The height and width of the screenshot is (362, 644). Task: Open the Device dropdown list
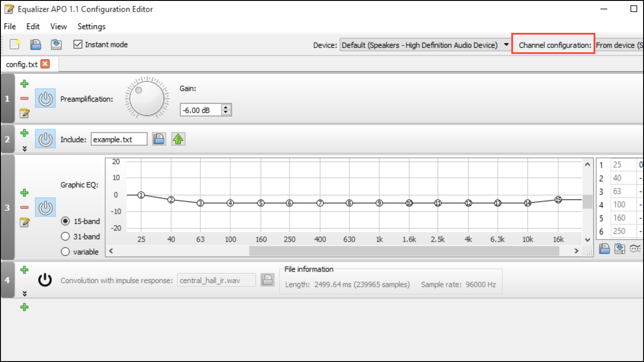point(425,45)
